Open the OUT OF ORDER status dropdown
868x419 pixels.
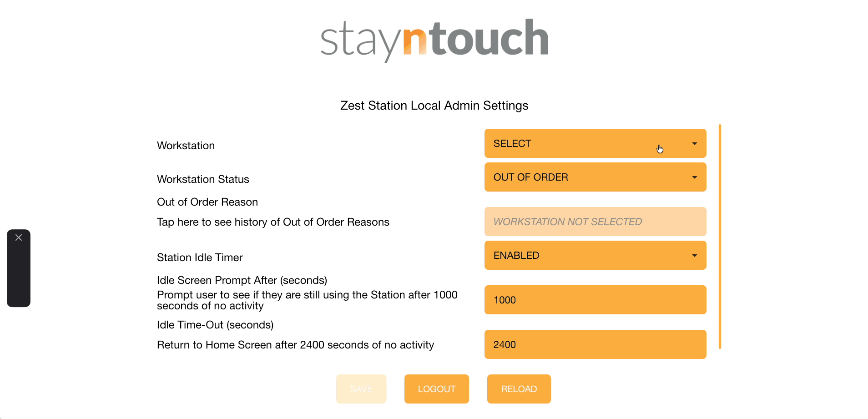(595, 177)
